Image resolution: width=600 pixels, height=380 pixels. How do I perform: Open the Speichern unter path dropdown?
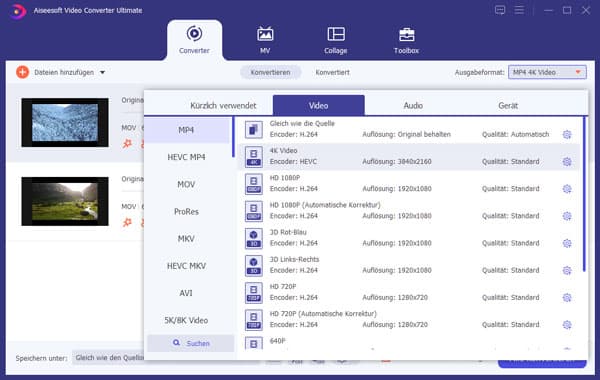click(x=109, y=358)
